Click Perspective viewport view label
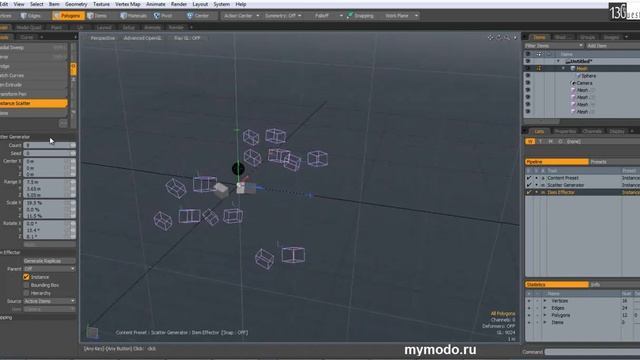Viewport: 640px width, 360px height. (x=102, y=38)
